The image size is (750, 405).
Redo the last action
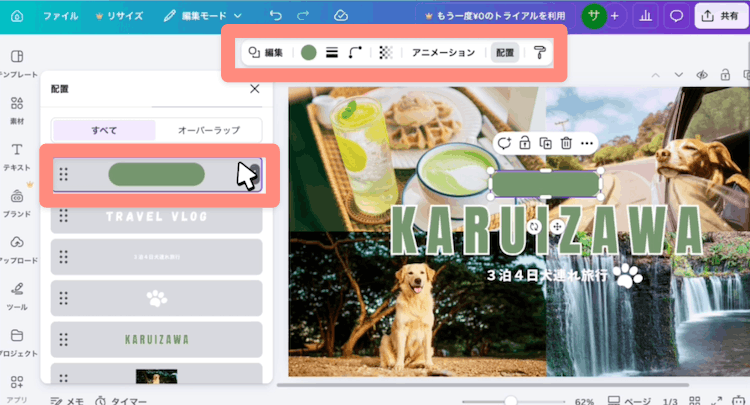click(x=303, y=16)
